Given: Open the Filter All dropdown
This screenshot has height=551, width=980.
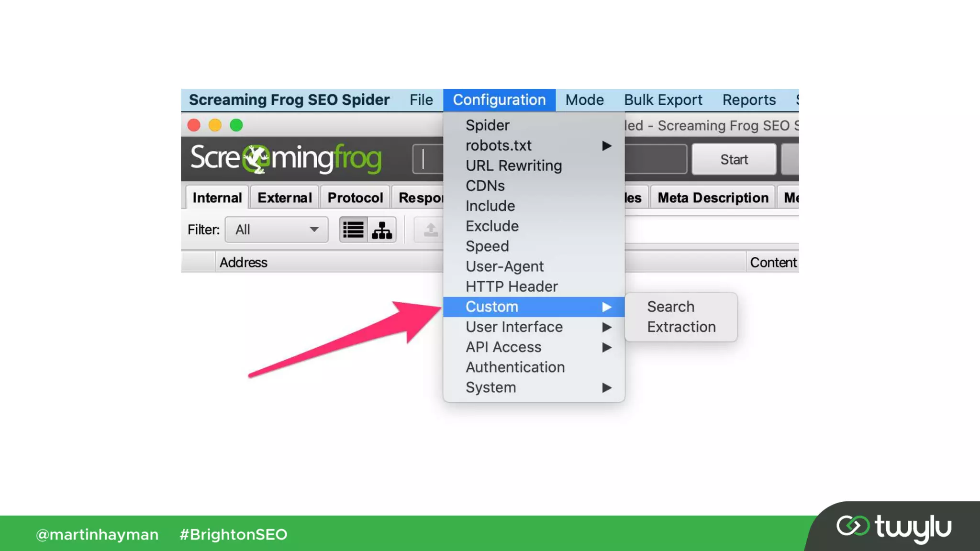Looking at the screenshot, I should click(277, 230).
